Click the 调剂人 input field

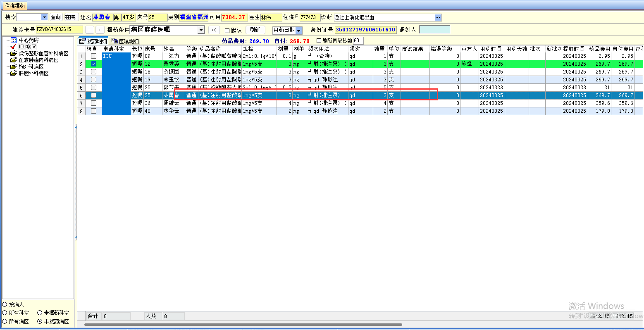pyautogui.click(x=434, y=30)
